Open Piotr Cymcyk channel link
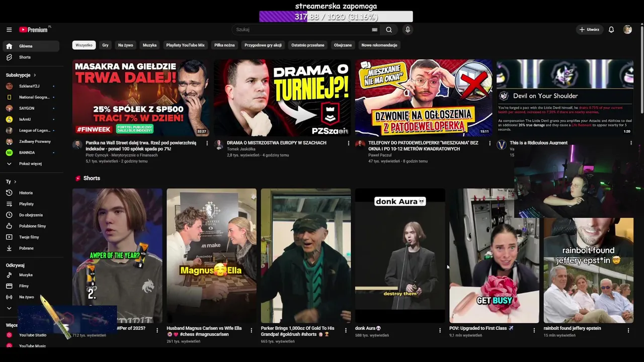Viewport: 644px width, 362px height. 121,155
